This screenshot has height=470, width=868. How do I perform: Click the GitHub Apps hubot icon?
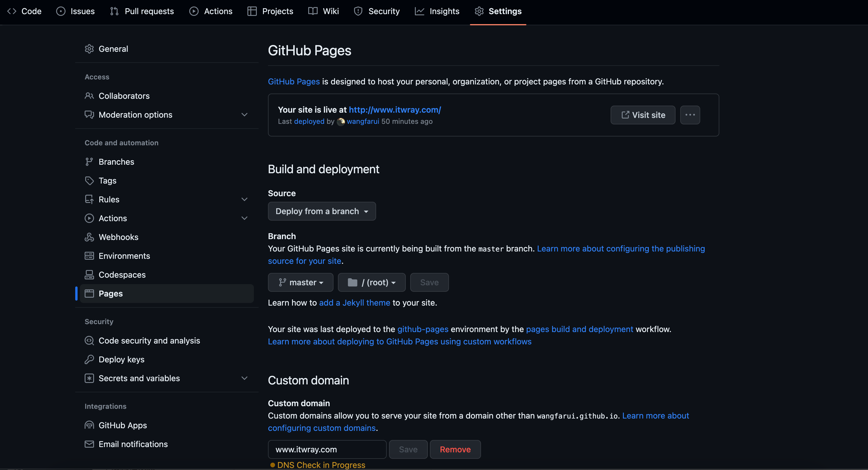(89, 425)
